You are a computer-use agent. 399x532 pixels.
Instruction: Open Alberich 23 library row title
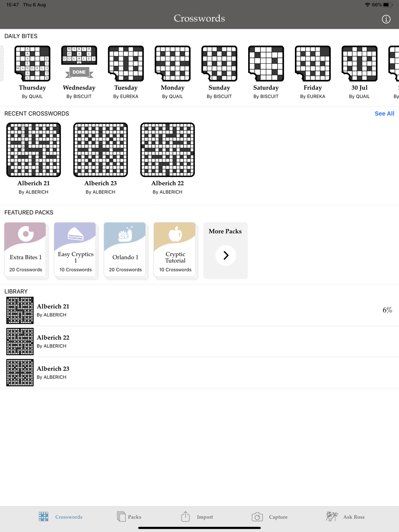click(53, 368)
